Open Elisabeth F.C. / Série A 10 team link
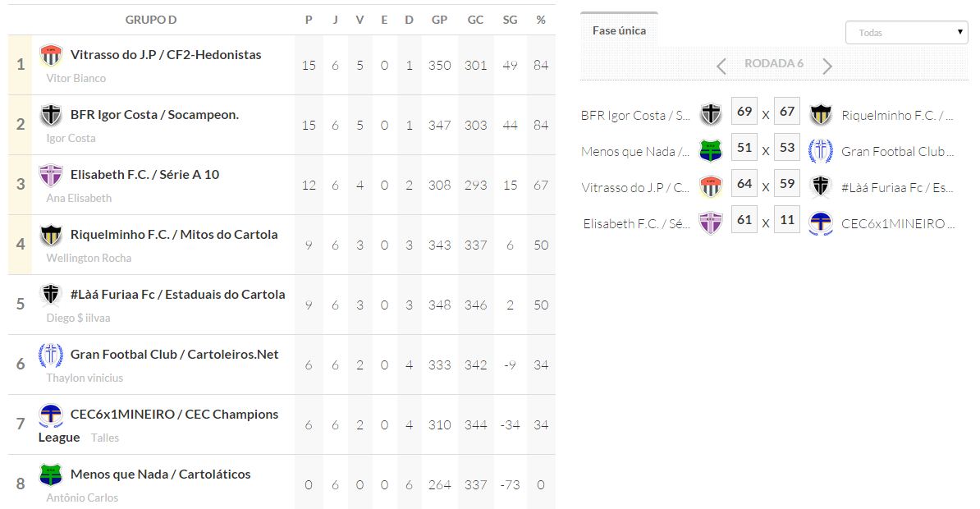 [x=144, y=175]
